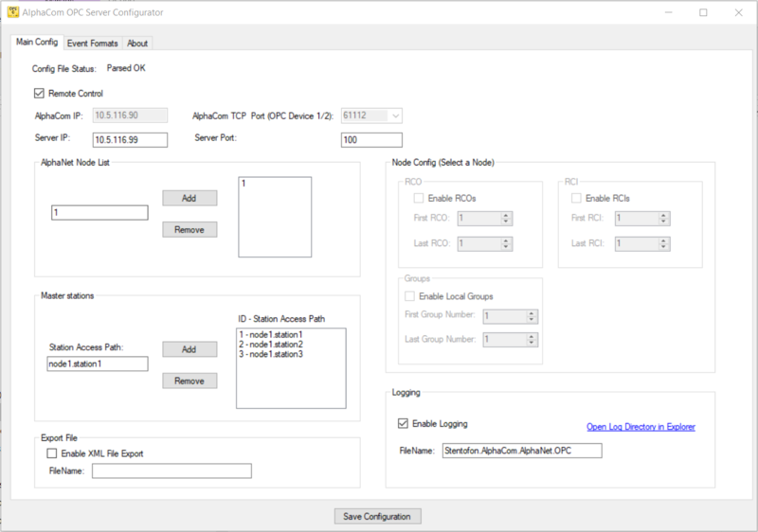Viewport: 758px width, 532px height.
Task: Click Add in AlphaNet Node List
Action: (x=189, y=198)
